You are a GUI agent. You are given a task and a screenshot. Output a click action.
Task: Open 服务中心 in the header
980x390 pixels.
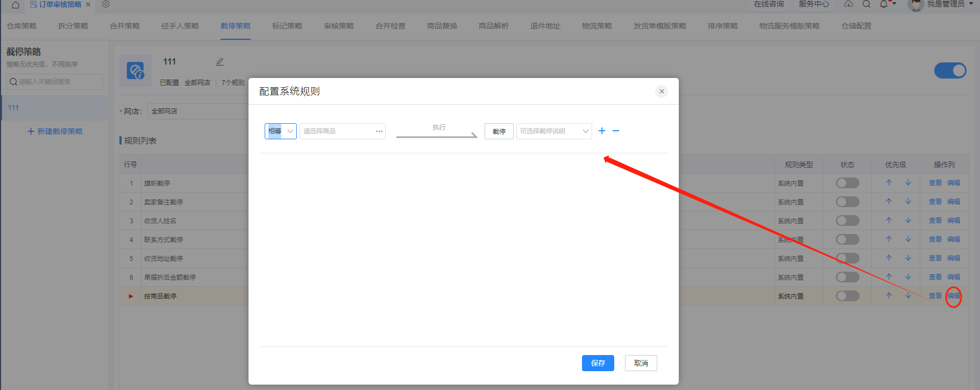pos(814,4)
